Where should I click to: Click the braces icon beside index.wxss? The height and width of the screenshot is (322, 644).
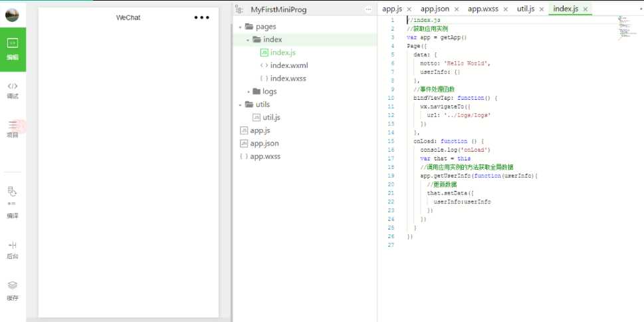[265, 79]
